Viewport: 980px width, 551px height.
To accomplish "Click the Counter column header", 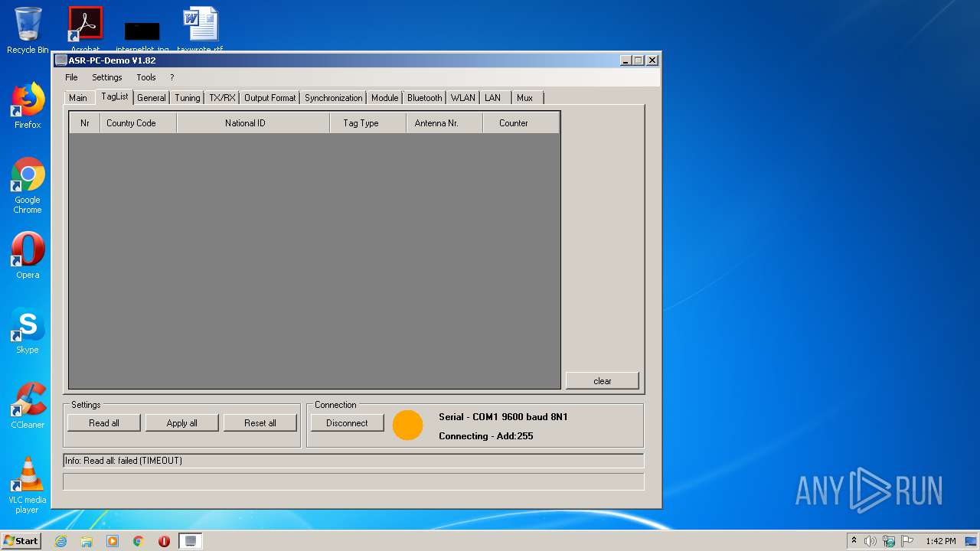I will 521,123.
